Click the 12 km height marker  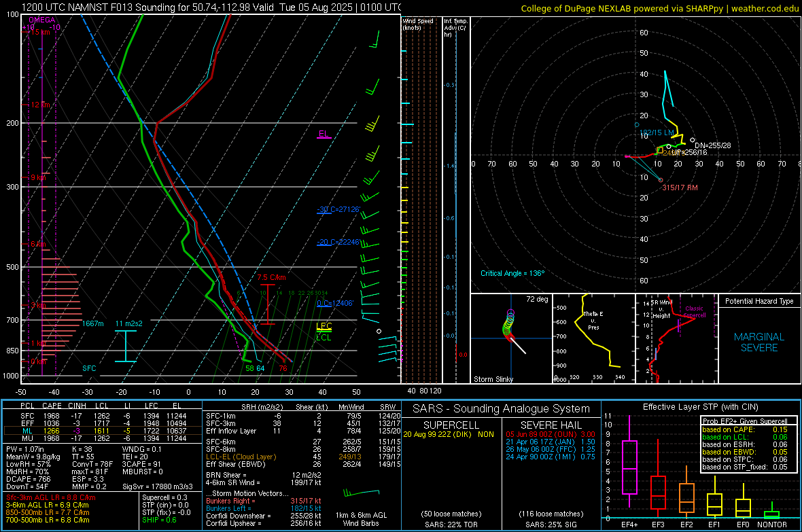pos(40,105)
